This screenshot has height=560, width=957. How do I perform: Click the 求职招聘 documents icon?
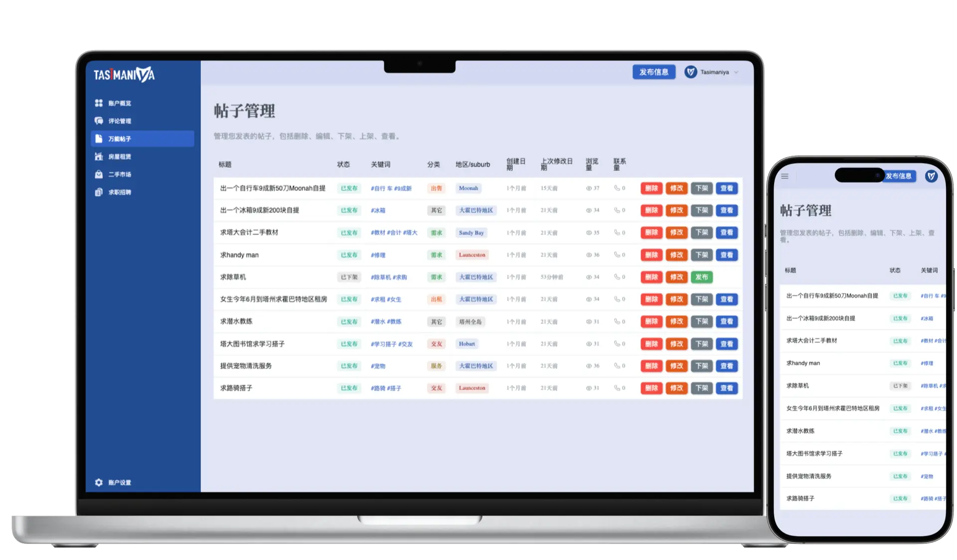point(99,192)
